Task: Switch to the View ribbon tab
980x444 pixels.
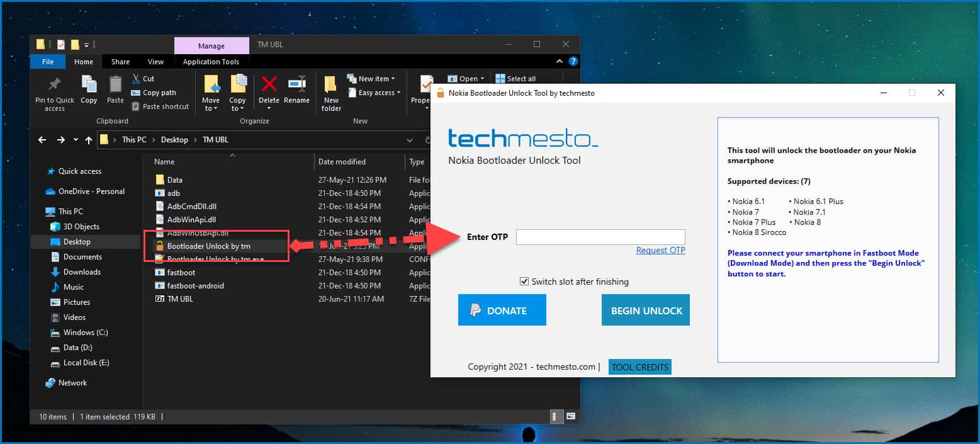Action: 155,62
